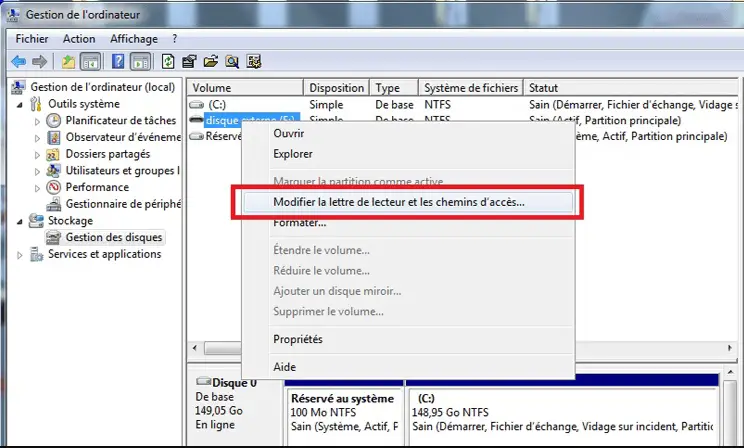Collapse the Stockage tree node
This screenshot has width=744, height=448.
[x=19, y=221]
